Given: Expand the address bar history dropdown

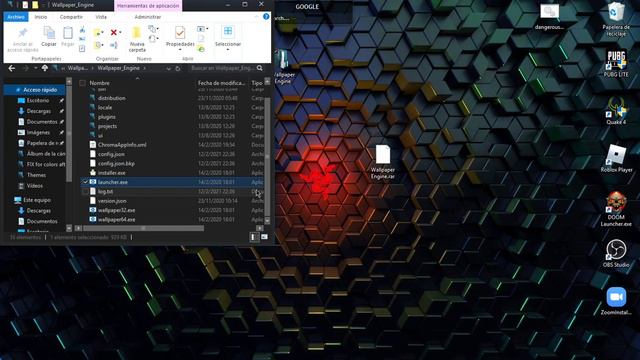Looking at the screenshot, I should click(169, 68).
